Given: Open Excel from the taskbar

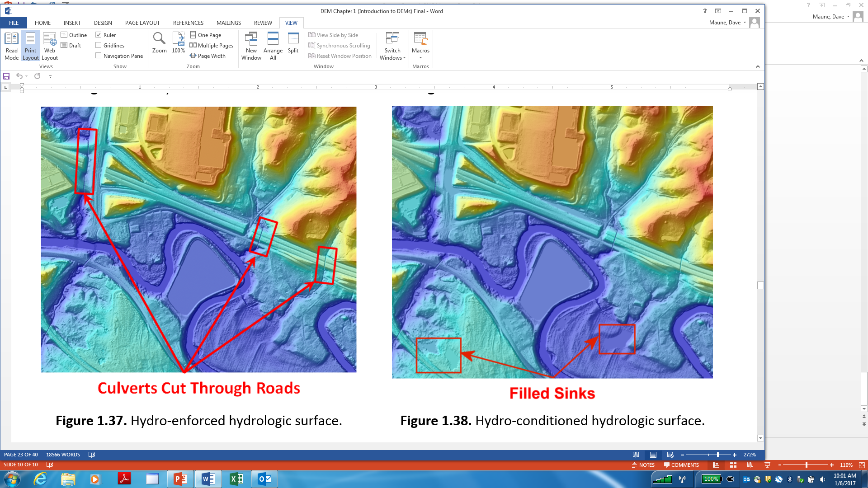Looking at the screenshot, I should click(236, 479).
